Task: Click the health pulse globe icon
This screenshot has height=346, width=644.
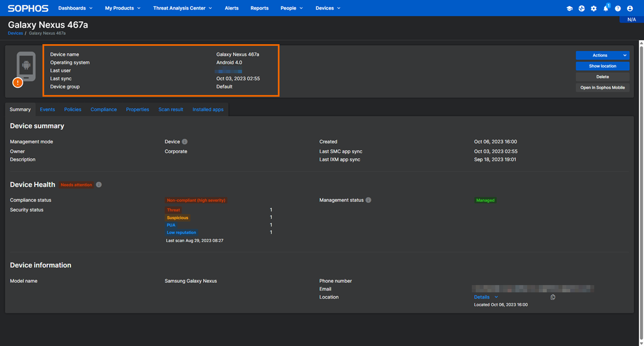Action: coord(581,8)
